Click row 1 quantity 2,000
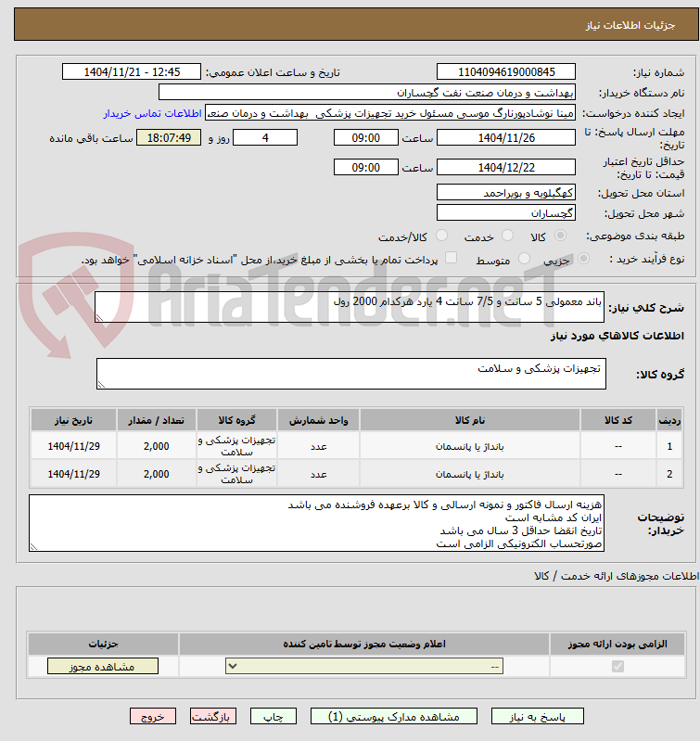 (x=157, y=446)
